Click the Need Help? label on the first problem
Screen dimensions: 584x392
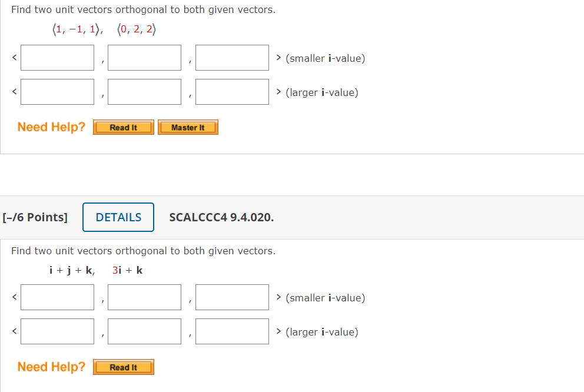tap(50, 127)
